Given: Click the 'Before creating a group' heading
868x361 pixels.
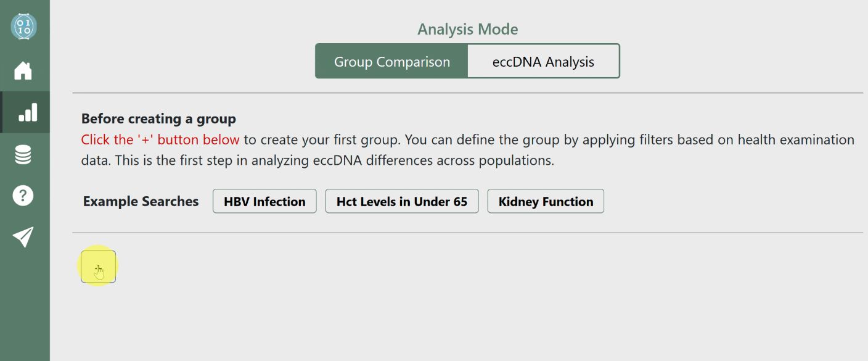Looking at the screenshot, I should (x=158, y=118).
